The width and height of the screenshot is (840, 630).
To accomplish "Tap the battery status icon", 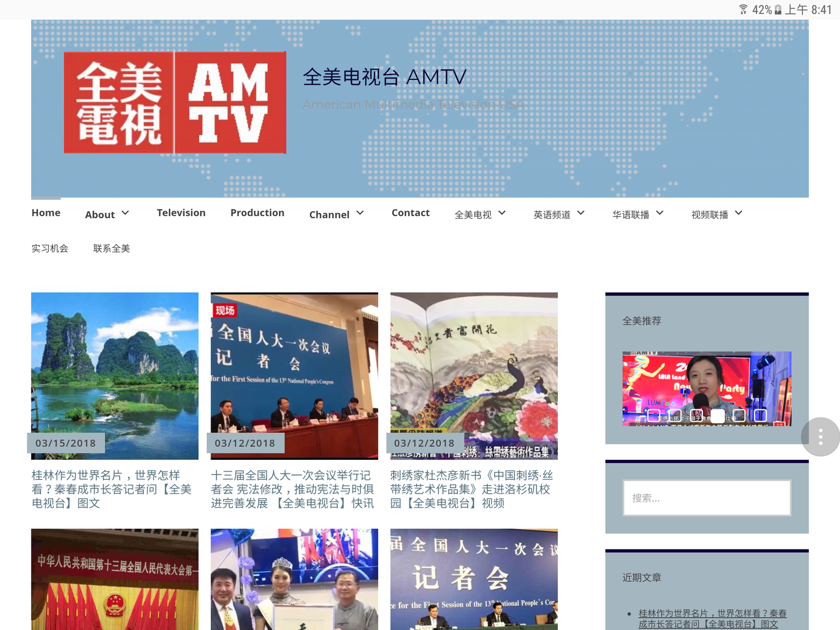I will tap(778, 10).
